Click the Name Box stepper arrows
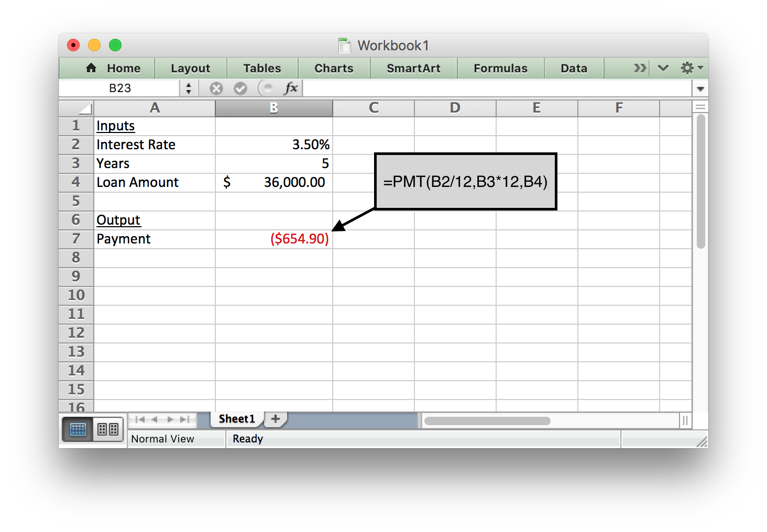 click(x=189, y=88)
